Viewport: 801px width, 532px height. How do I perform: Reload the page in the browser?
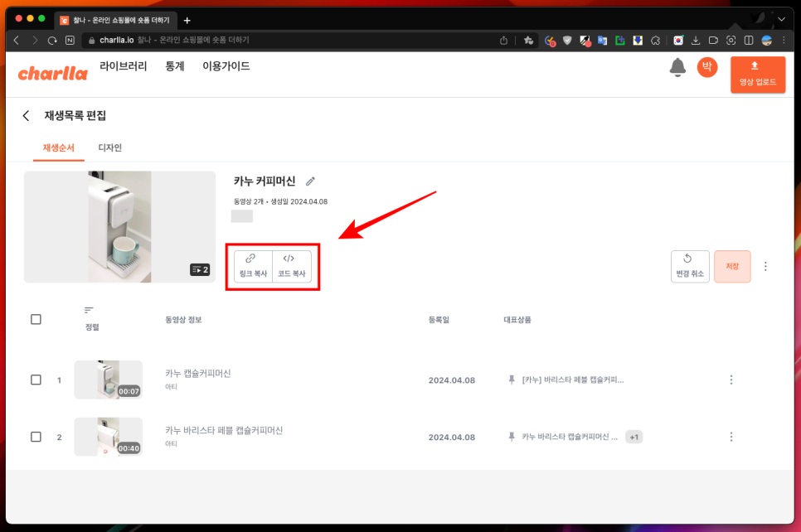click(52, 41)
